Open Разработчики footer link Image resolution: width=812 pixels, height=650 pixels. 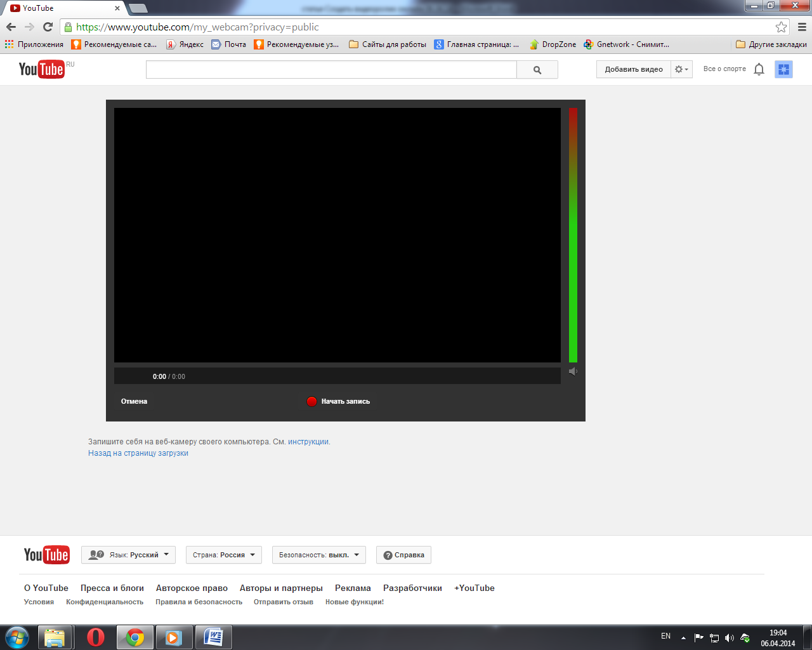tap(412, 588)
